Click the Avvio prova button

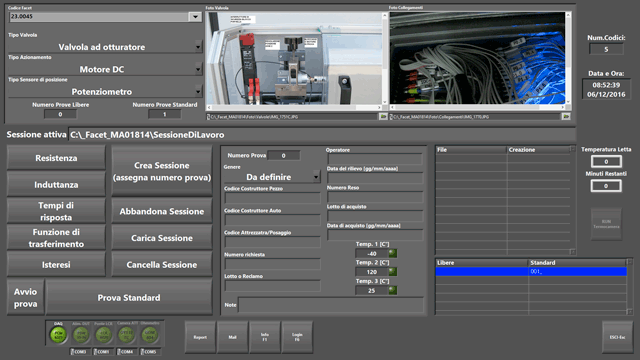tap(25, 298)
